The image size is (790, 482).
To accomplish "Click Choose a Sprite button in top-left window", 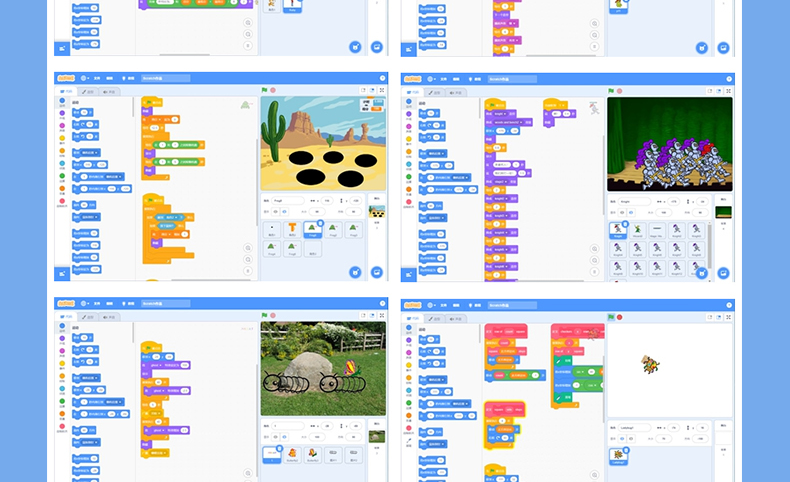I will (x=355, y=47).
